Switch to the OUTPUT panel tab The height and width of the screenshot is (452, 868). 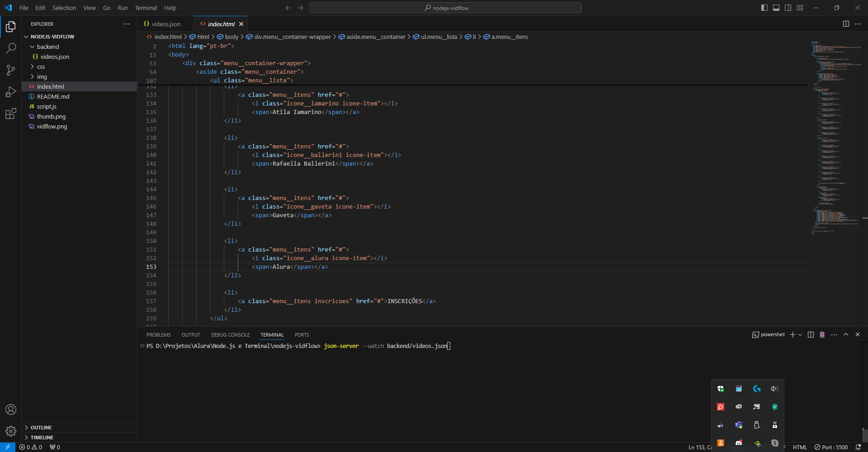191,335
